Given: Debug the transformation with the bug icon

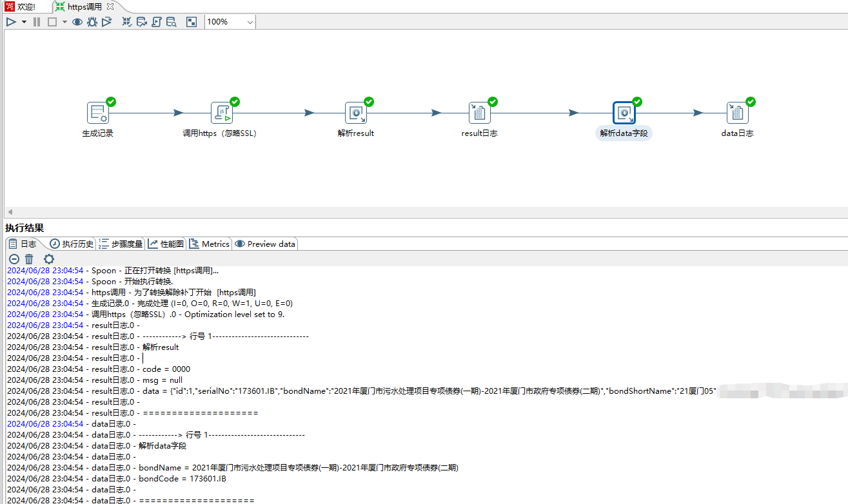Looking at the screenshot, I should pyautogui.click(x=92, y=21).
